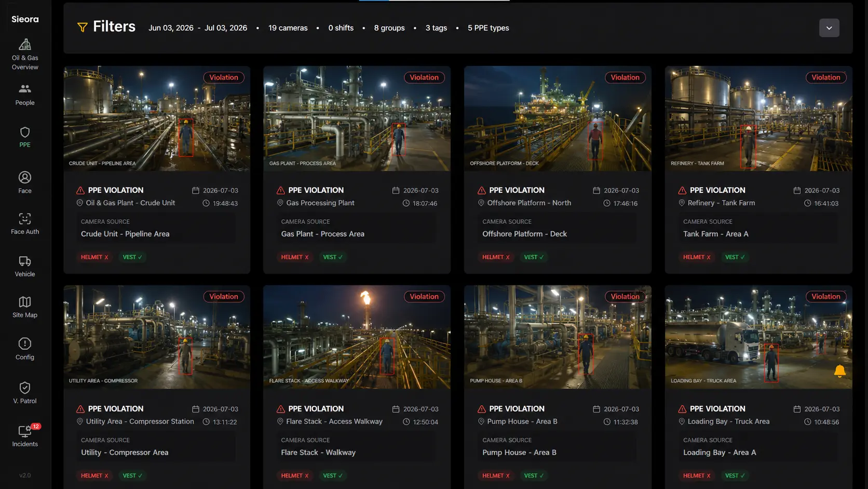Click location pin beside Flare Stack - Access Walkway

(x=280, y=421)
